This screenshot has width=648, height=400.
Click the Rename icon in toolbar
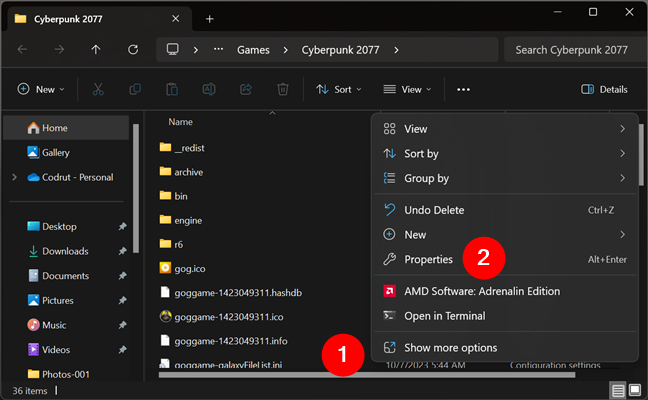208,89
